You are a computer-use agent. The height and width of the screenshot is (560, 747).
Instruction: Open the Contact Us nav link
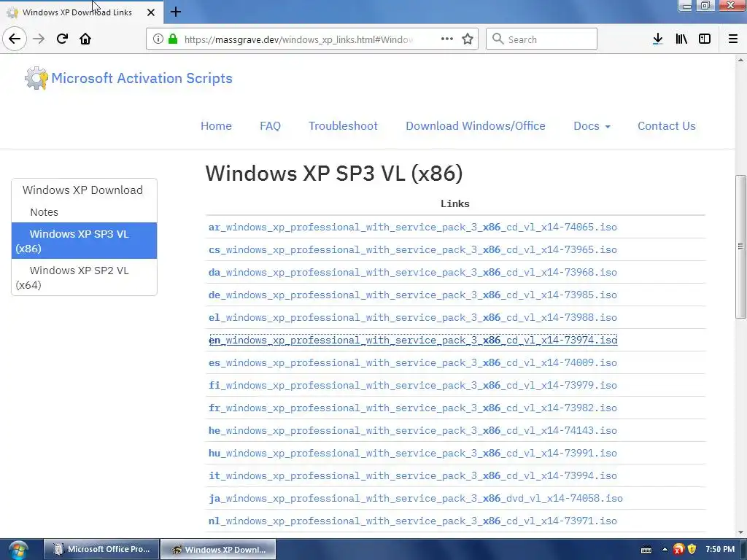pos(667,126)
